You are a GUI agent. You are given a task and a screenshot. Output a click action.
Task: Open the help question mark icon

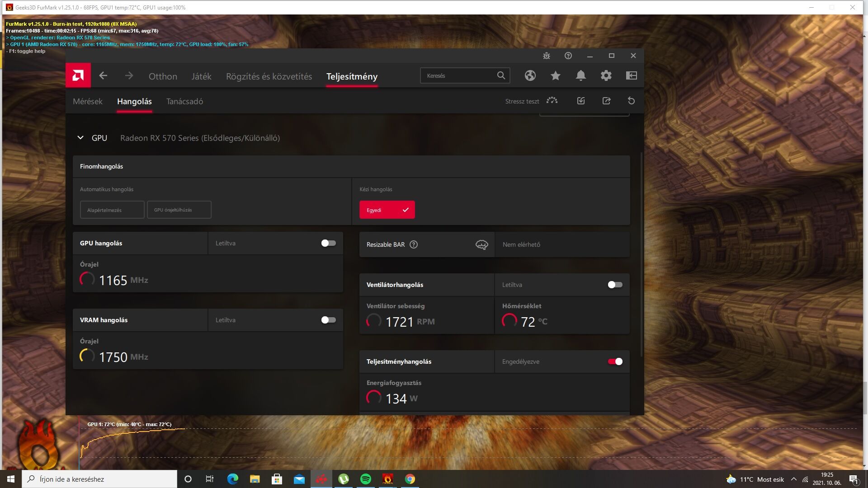[568, 56]
